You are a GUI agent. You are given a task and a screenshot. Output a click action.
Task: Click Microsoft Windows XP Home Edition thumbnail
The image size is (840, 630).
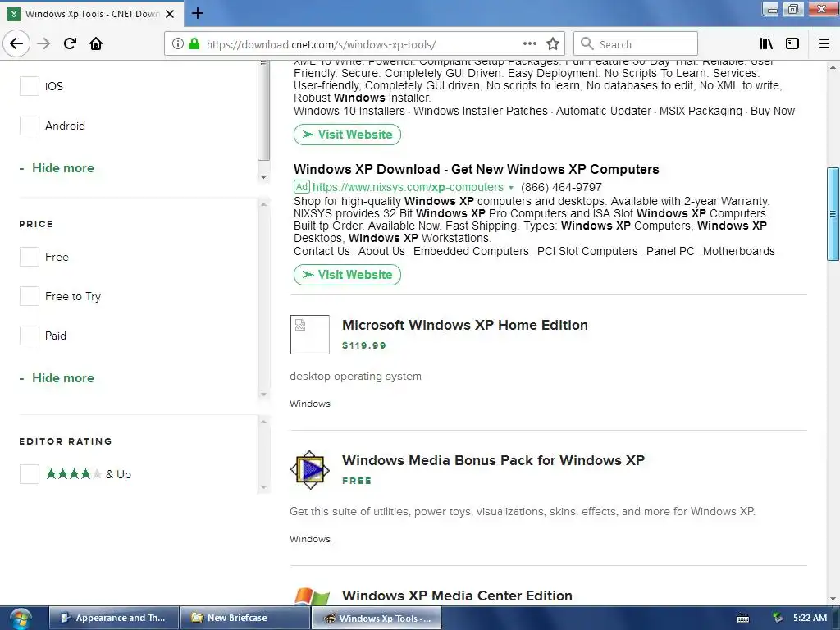[x=309, y=335]
